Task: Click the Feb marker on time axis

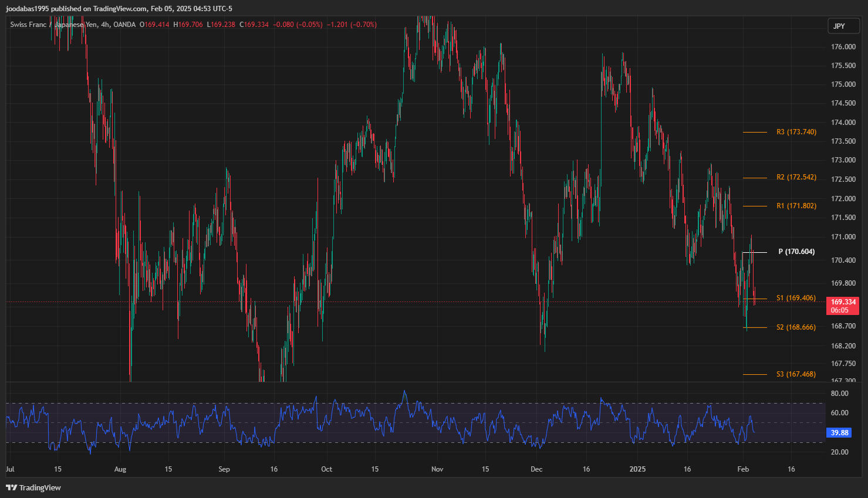Action: [743, 469]
